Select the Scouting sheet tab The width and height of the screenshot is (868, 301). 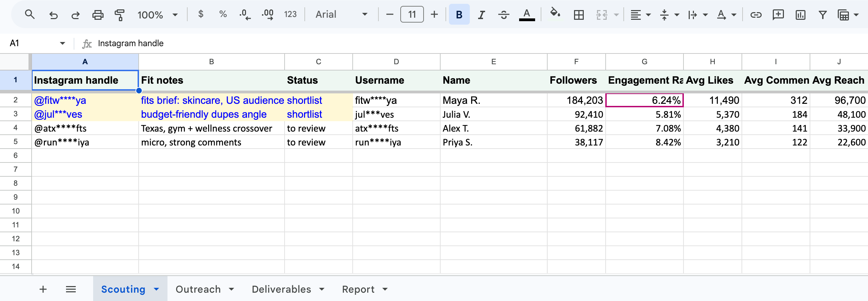(x=130, y=289)
